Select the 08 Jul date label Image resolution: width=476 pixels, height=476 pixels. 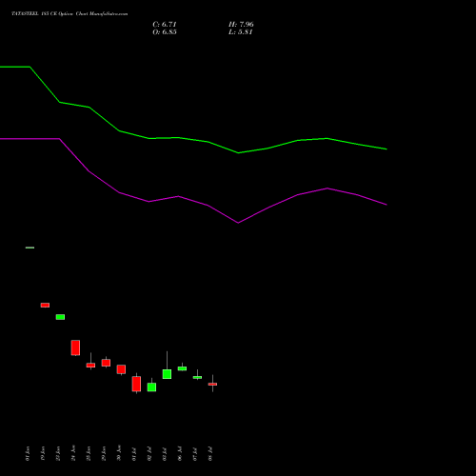point(210,454)
